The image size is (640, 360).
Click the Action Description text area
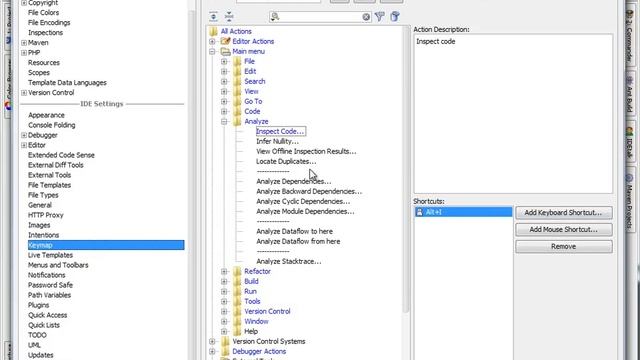tap(513, 113)
